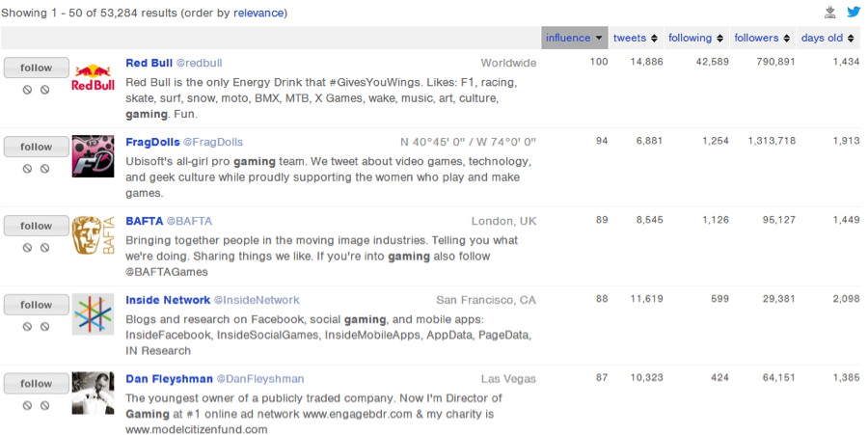Image resolution: width=868 pixels, height=435 pixels.
Task: Click first circle-slash icon in Inside Network row
Action: [27, 327]
